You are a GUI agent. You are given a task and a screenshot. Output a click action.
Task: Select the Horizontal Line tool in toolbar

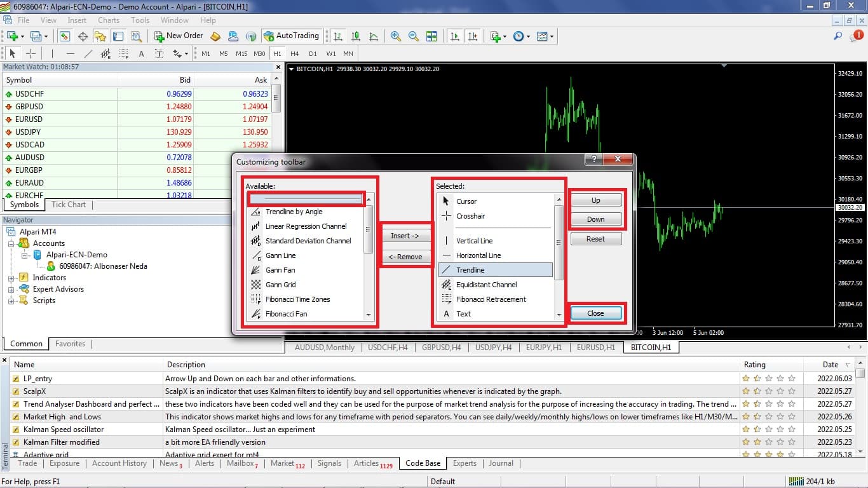pos(71,53)
